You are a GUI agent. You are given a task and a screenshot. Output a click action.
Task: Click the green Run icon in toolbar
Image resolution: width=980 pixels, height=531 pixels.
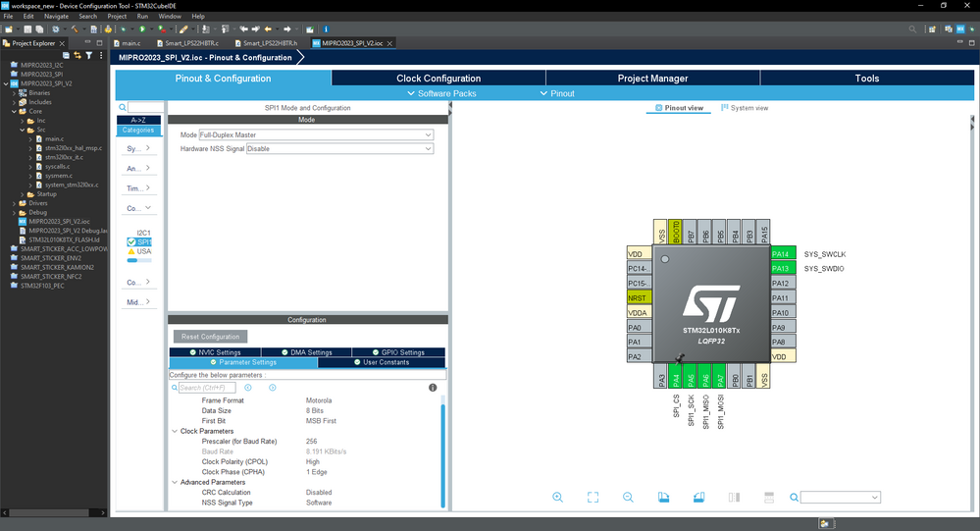tap(142, 28)
